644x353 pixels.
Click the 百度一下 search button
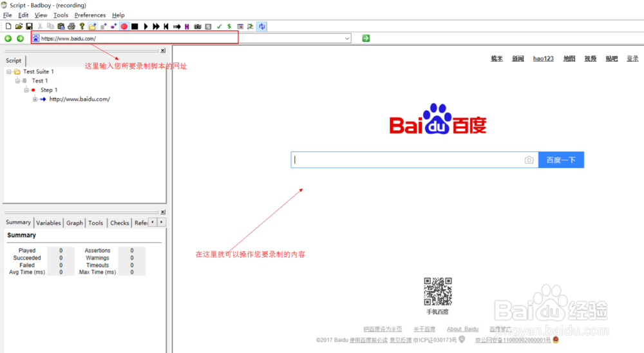[561, 160]
